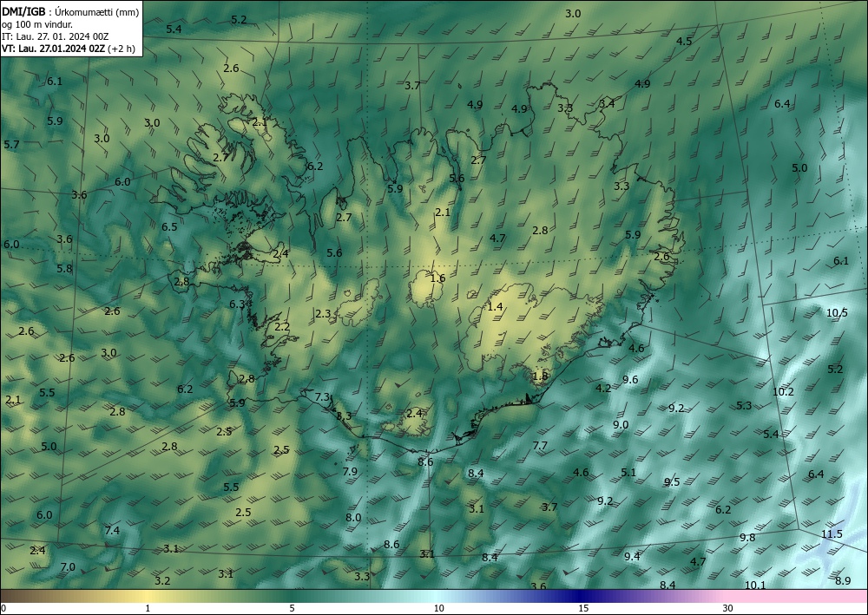Click the 5.8 value on the map

[64, 268]
